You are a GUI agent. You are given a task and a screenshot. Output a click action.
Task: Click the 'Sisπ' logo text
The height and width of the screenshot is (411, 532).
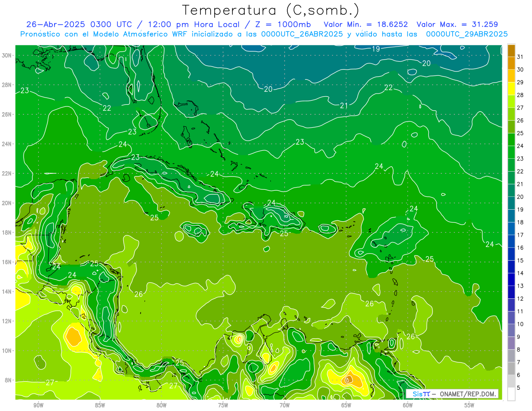421,394
